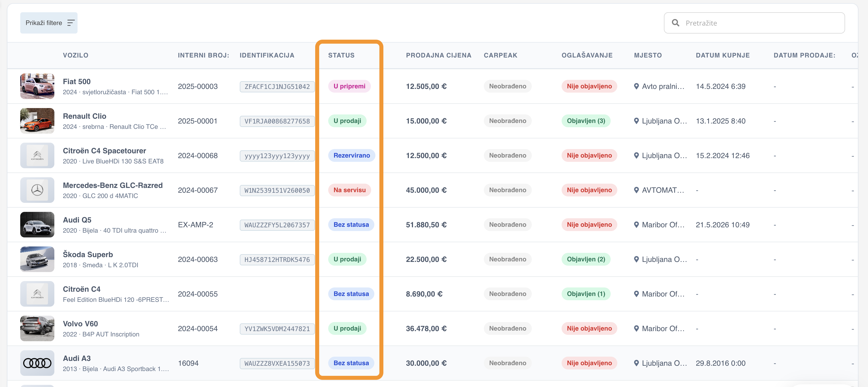
Task: Open the Mercedes-Benz GLC-Razred logo thumbnail
Action: (37, 190)
